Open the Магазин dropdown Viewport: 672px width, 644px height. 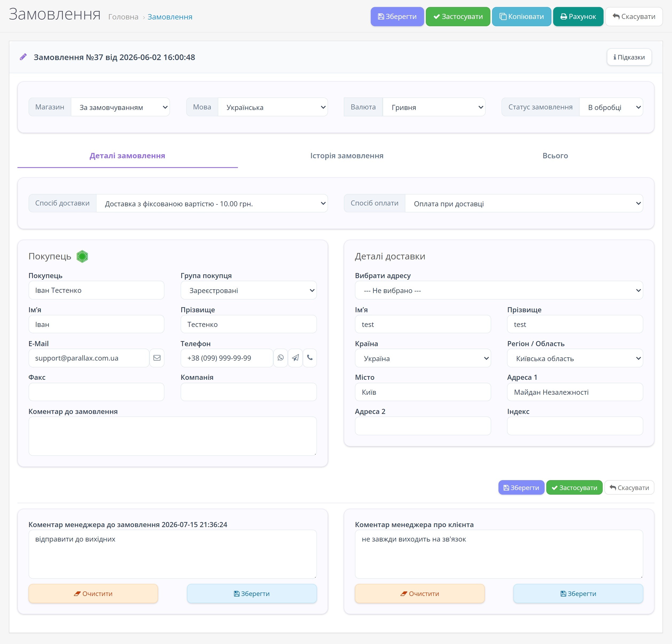tap(120, 107)
